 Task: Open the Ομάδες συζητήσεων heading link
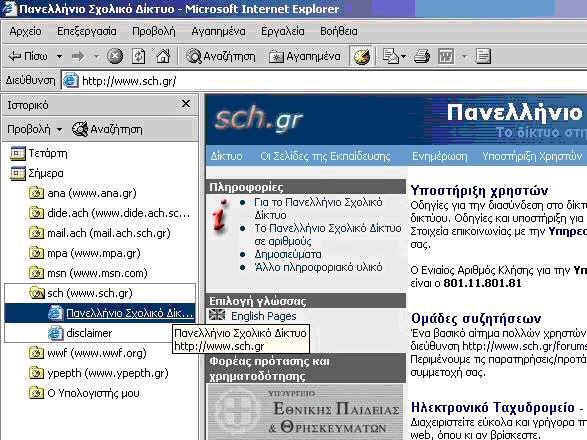pyautogui.click(x=476, y=319)
